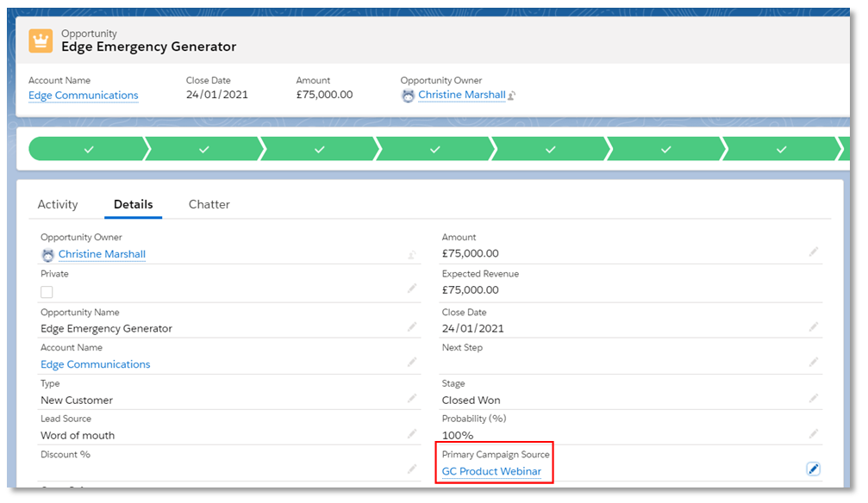
Task: Edit Close Date via pencil icon
Action: point(813,327)
